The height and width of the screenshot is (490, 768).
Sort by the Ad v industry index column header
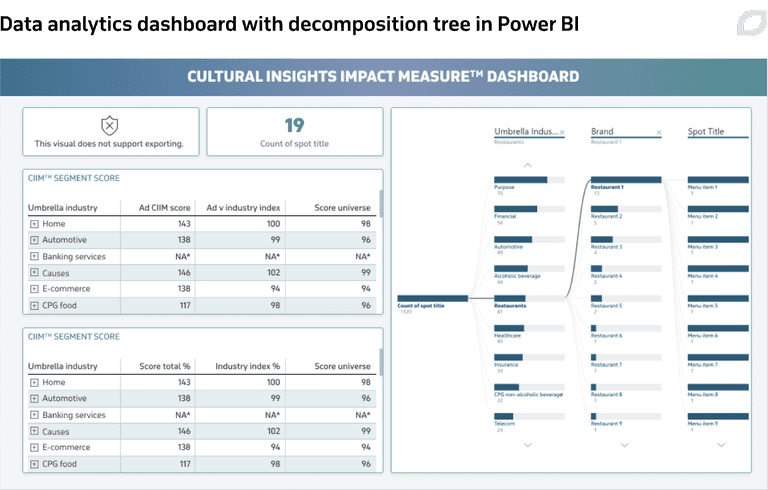[243, 207]
